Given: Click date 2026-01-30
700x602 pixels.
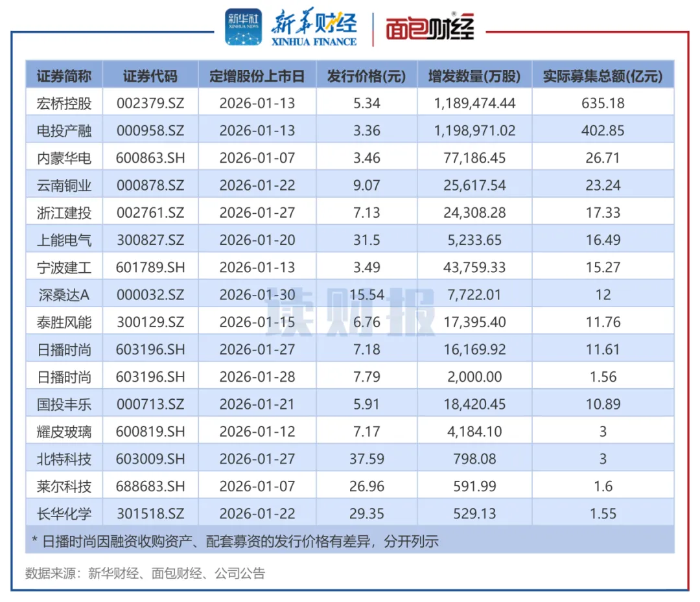Looking at the screenshot, I should 257,295.
